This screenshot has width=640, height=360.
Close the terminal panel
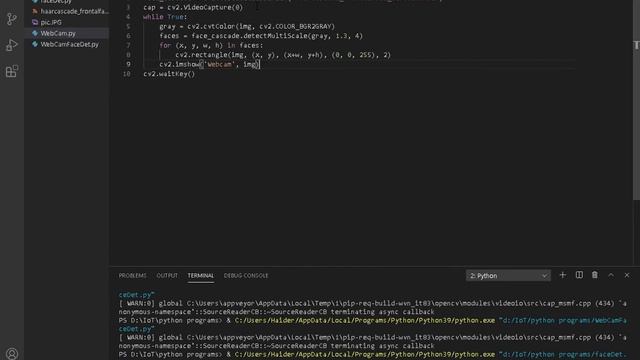coord(627,275)
